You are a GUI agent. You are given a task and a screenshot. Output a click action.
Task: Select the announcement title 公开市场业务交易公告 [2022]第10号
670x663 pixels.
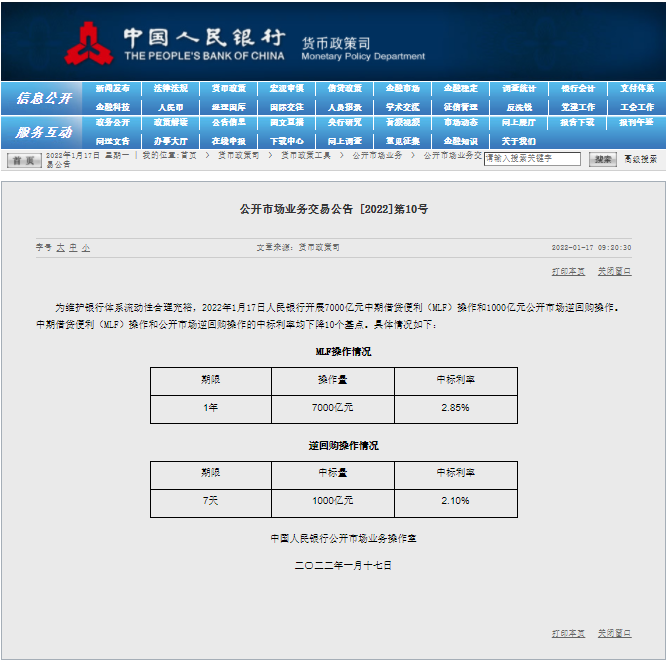click(334, 209)
